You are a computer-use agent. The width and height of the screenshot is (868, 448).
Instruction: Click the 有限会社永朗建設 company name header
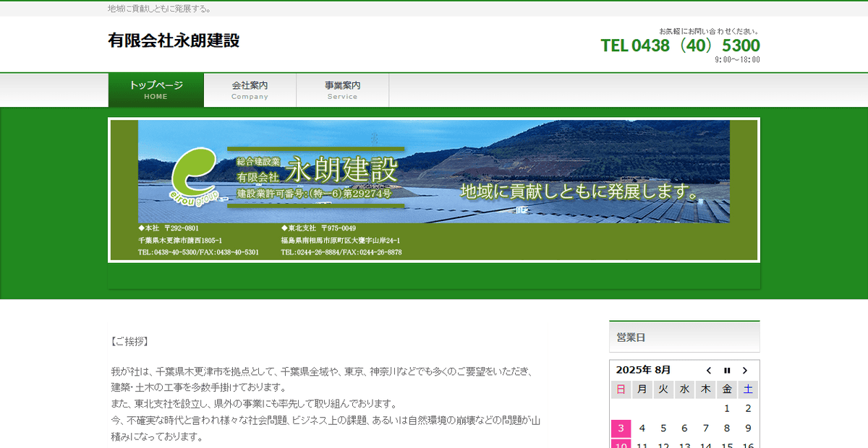click(174, 41)
